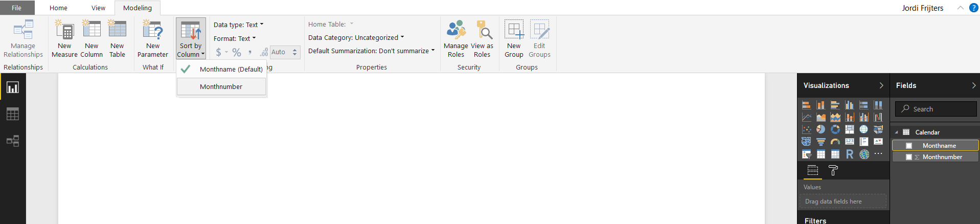Image resolution: width=980 pixels, height=224 pixels.
Task: Check the Monthname field checkbox
Action: click(908, 146)
